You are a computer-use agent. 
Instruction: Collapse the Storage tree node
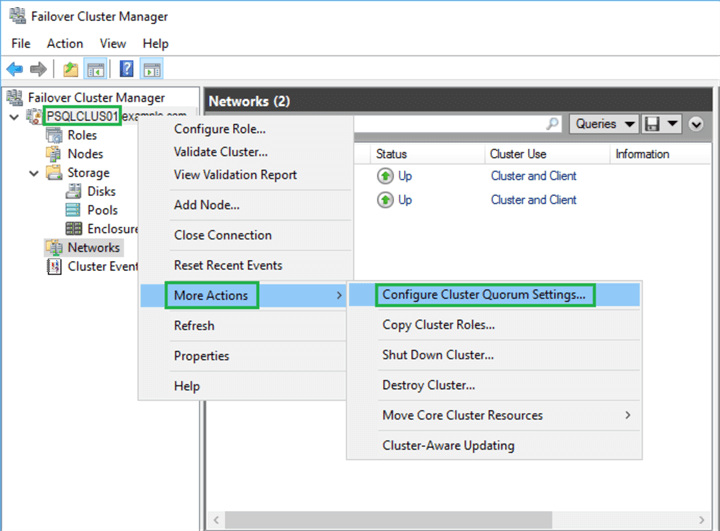click(32, 173)
